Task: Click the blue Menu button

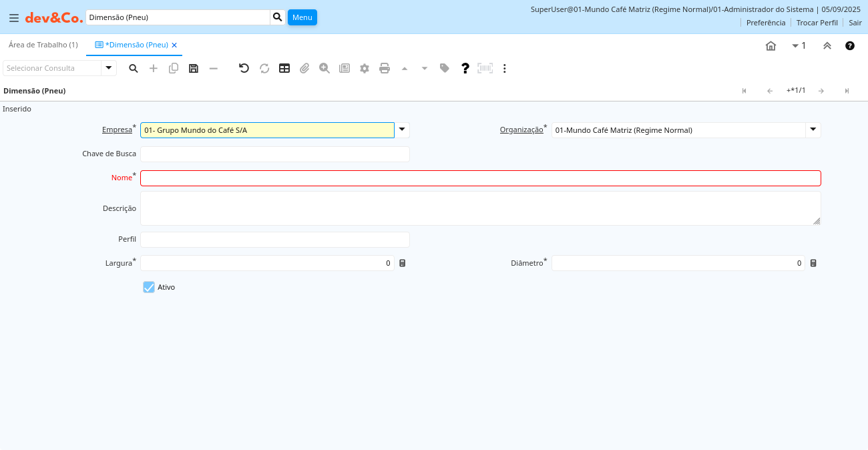Action: point(302,17)
